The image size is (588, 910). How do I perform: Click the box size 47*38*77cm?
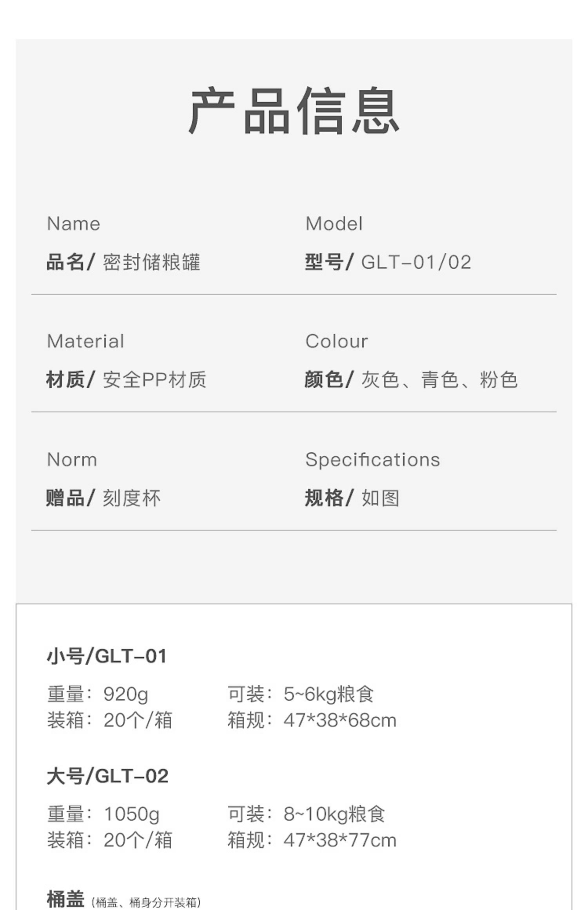coord(340,840)
